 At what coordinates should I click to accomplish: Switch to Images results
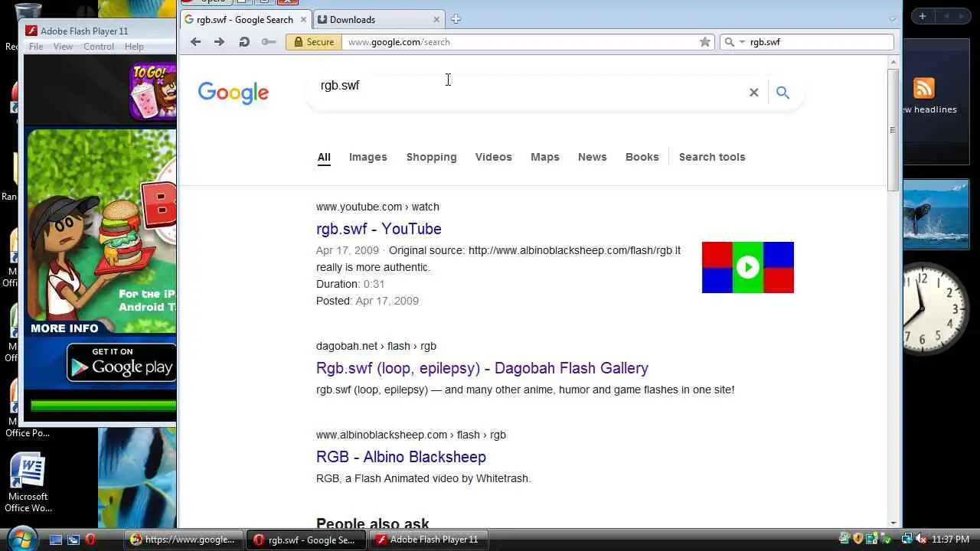[x=368, y=157]
